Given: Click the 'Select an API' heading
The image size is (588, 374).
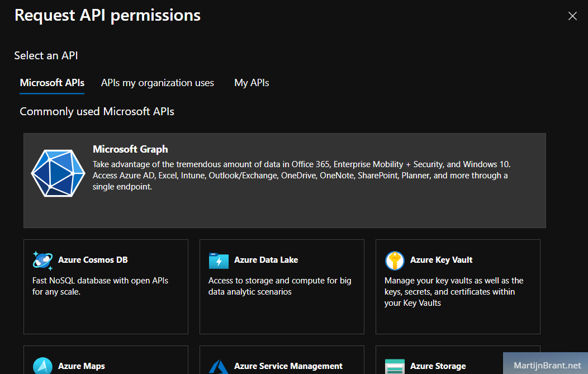Looking at the screenshot, I should tap(46, 55).
